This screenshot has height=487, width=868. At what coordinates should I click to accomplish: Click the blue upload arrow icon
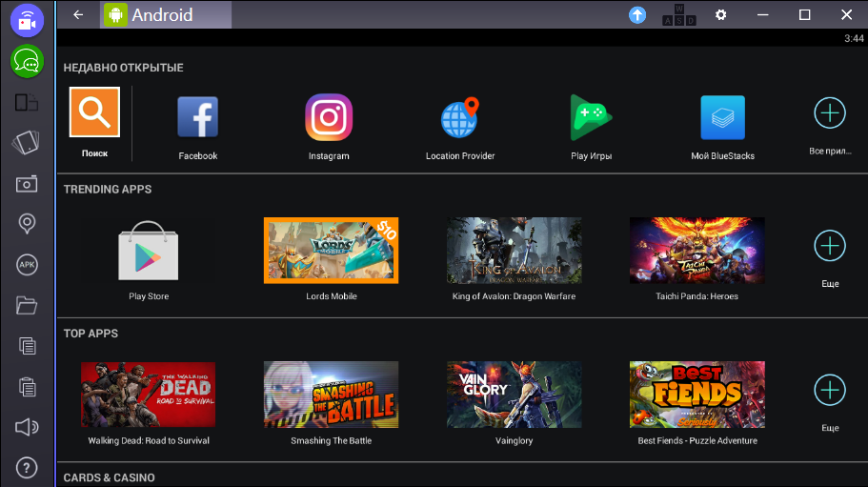(637, 15)
